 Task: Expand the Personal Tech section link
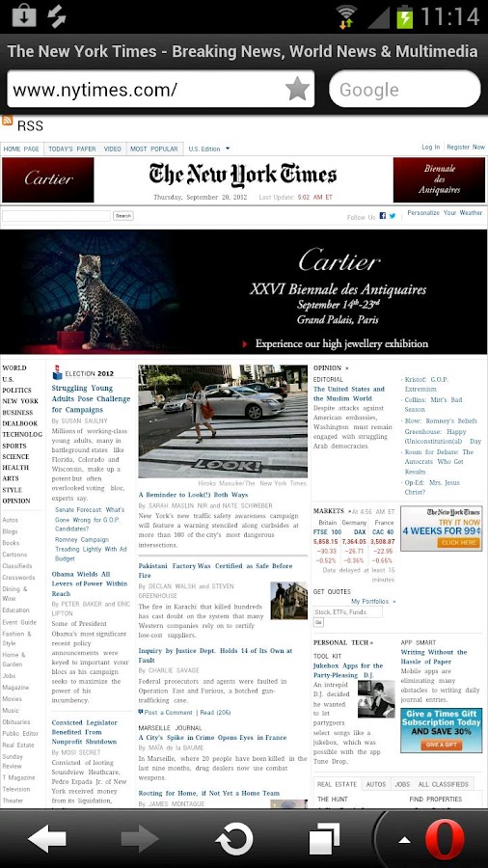(x=343, y=642)
